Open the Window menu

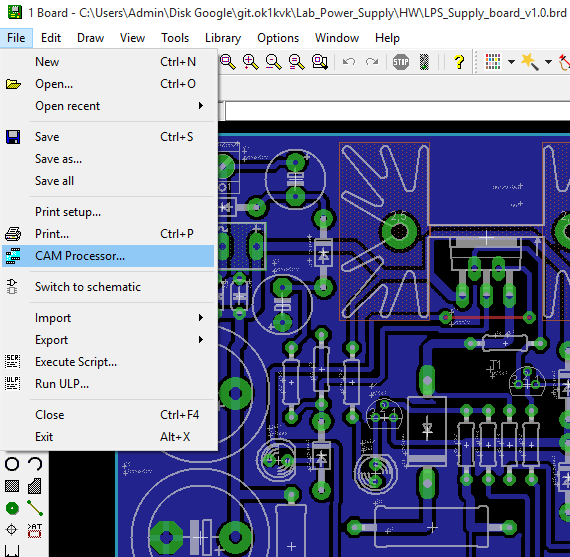point(337,38)
